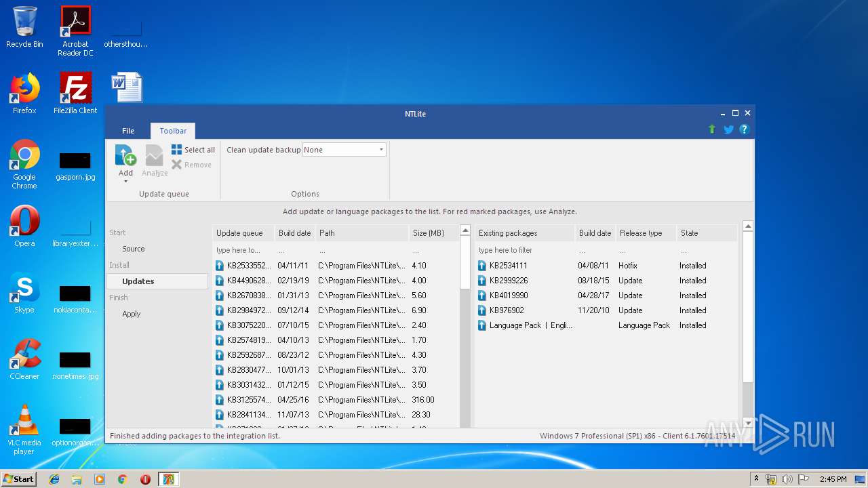This screenshot has height=488, width=868.
Task: Open the Windows Start menu
Action: [x=18, y=479]
